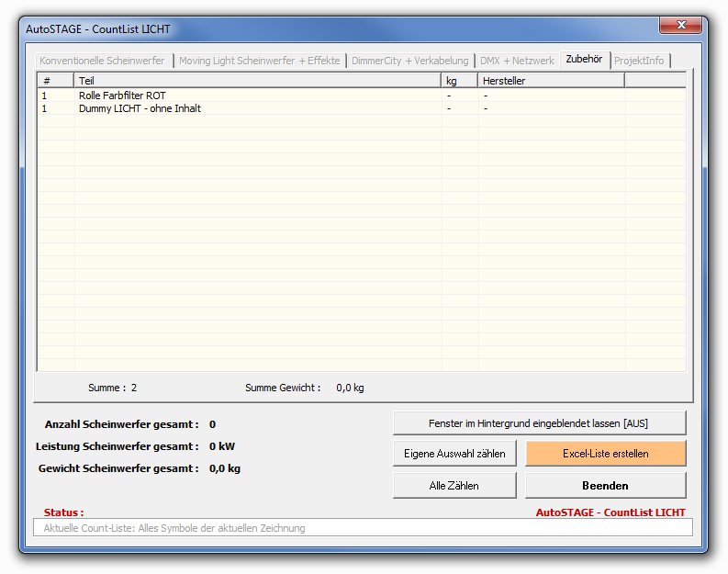
Task: Open Moving Light Scheinwerfer + Effekte tab
Action: [259, 61]
